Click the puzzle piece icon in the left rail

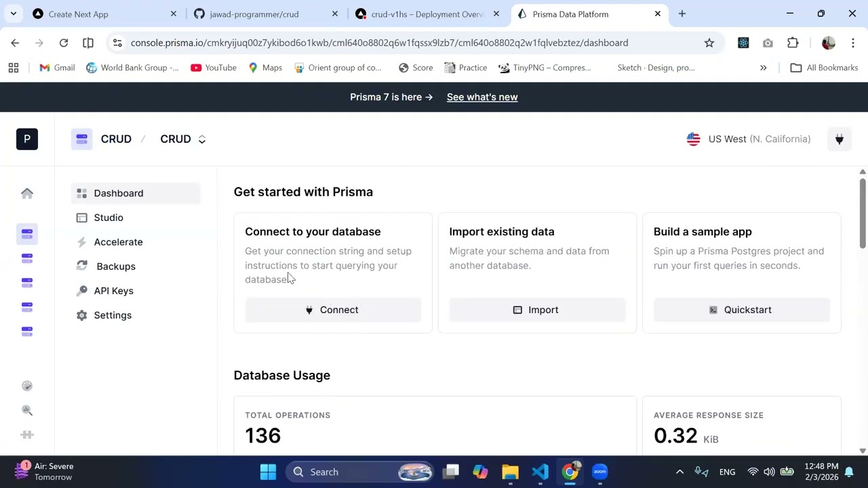pyautogui.click(x=27, y=434)
